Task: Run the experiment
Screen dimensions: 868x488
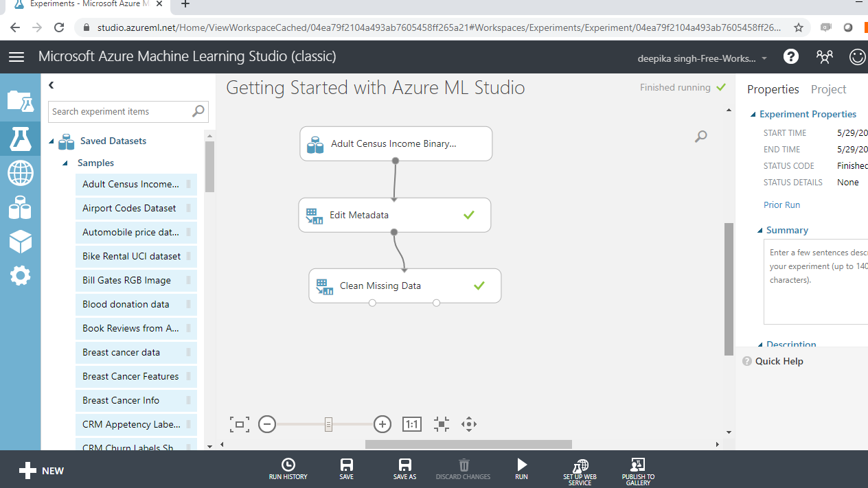Action: coord(522,469)
